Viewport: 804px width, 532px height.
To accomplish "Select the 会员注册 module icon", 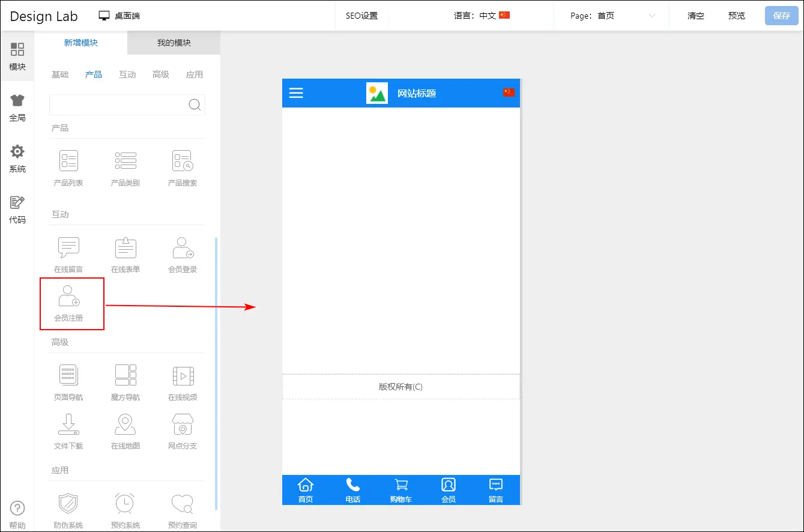I will pyautogui.click(x=68, y=296).
